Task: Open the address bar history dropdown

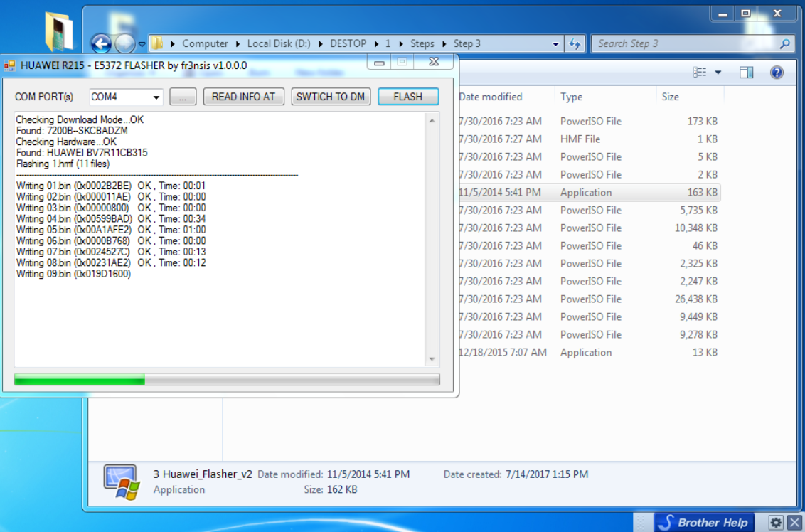Action: point(555,43)
